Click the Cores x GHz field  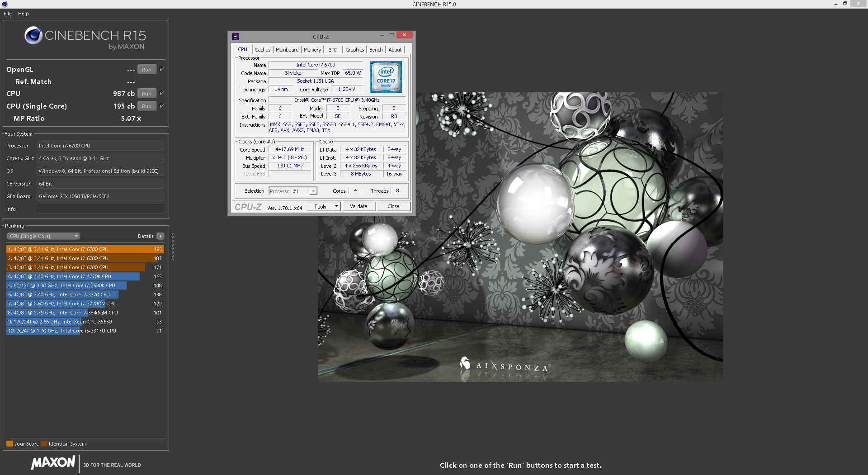tap(100, 158)
